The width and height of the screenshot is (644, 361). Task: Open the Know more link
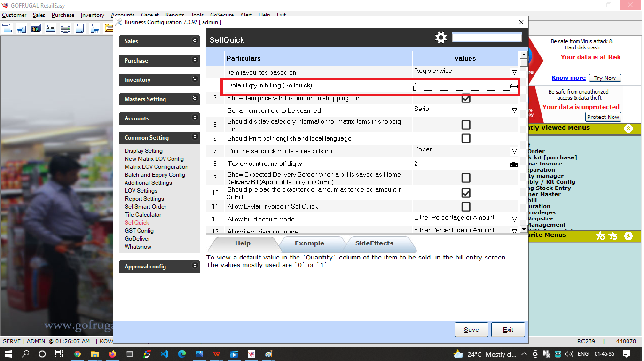point(569,78)
